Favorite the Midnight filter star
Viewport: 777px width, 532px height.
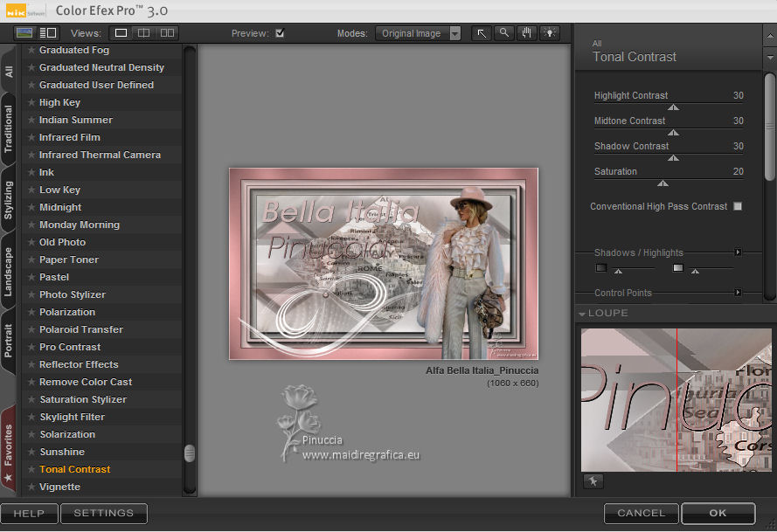point(31,207)
